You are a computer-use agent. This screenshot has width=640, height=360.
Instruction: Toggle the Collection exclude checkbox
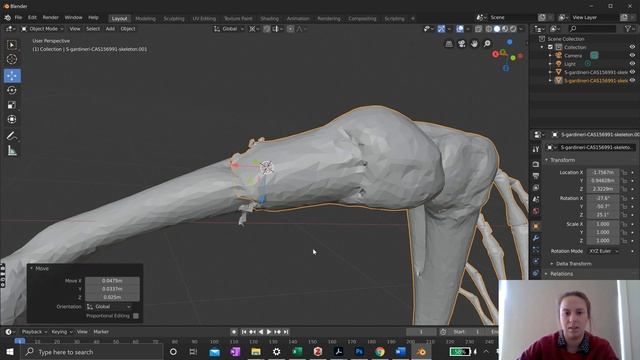550,47
